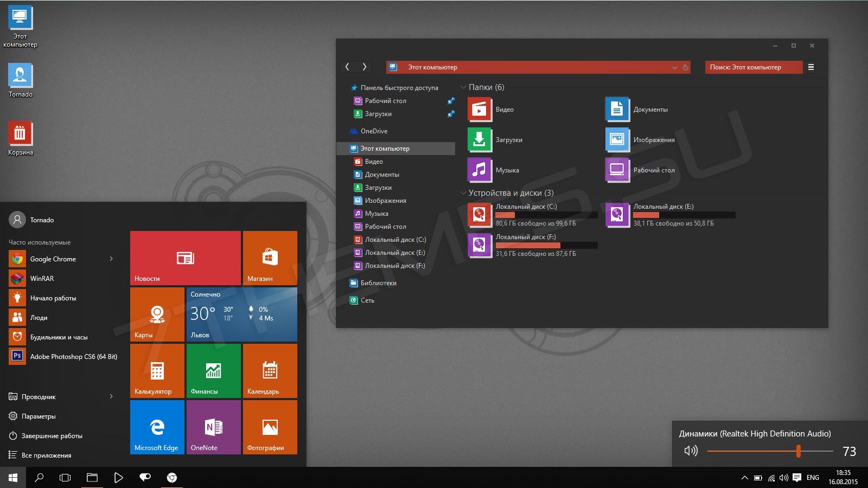This screenshot has height=488, width=868.
Task: Open Локальный диск (F:) drive icon
Action: point(480,246)
